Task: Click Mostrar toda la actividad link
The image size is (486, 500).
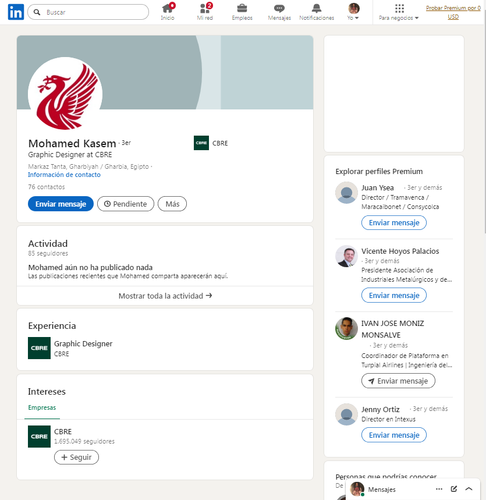Action: click(x=165, y=296)
